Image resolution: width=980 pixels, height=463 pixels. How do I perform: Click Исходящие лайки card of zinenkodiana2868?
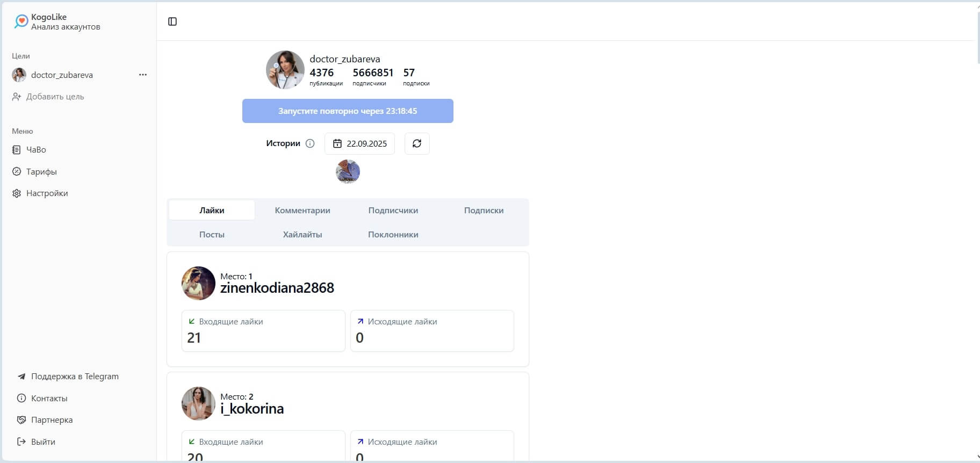(x=432, y=331)
